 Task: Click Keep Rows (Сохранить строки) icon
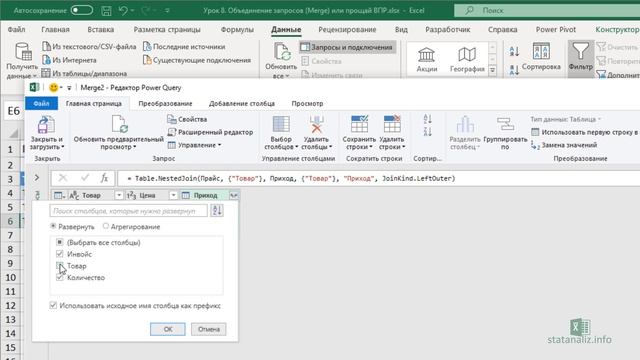[359, 124]
